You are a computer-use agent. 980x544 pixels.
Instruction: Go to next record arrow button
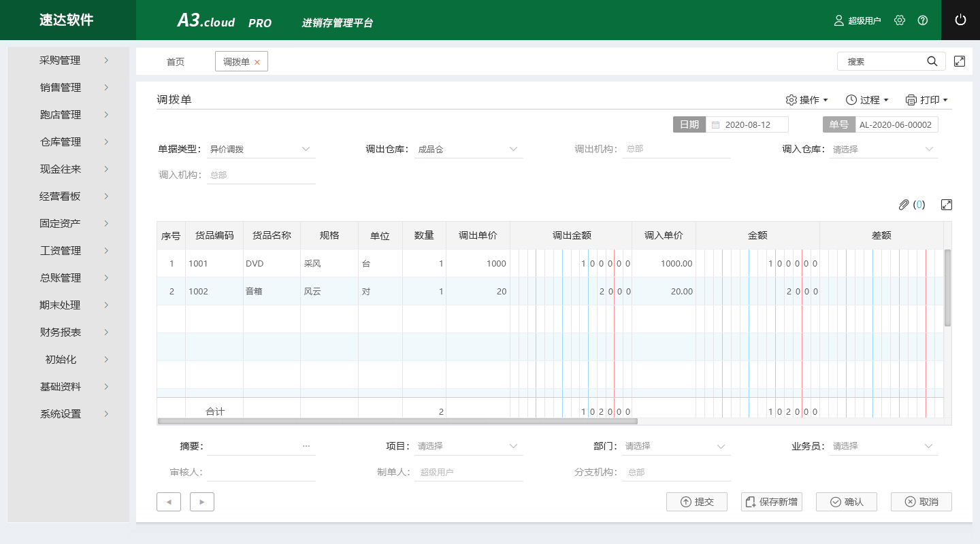tap(202, 502)
